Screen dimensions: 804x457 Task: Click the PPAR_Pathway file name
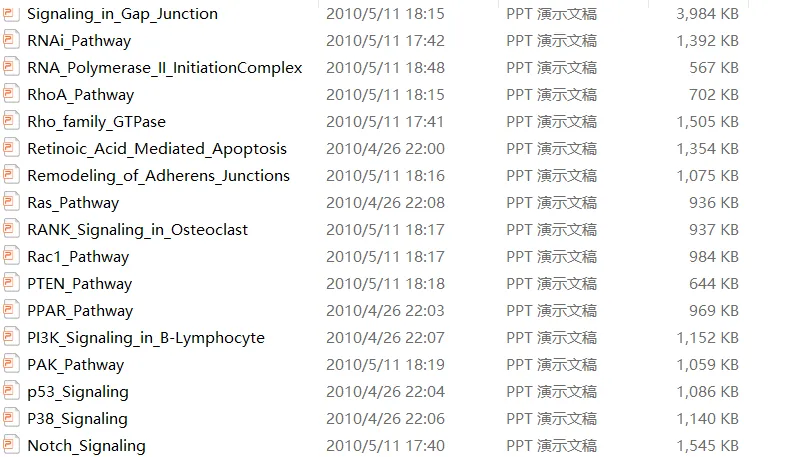pyautogui.click(x=80, y=311)
